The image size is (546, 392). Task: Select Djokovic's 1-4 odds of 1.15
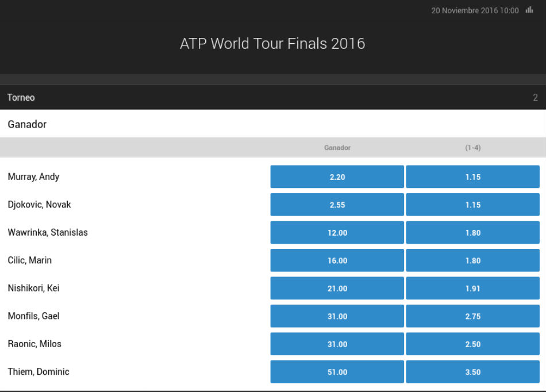pyautogui.click(x=473, y=205)
